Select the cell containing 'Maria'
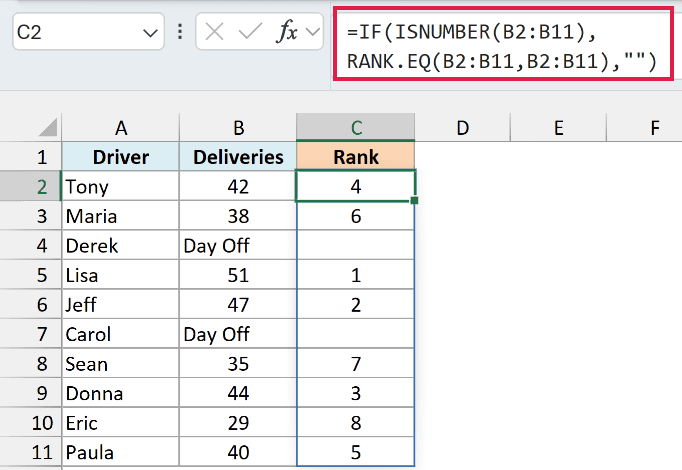This screenshot has width=682, height=470. click(x=120, y=216)
